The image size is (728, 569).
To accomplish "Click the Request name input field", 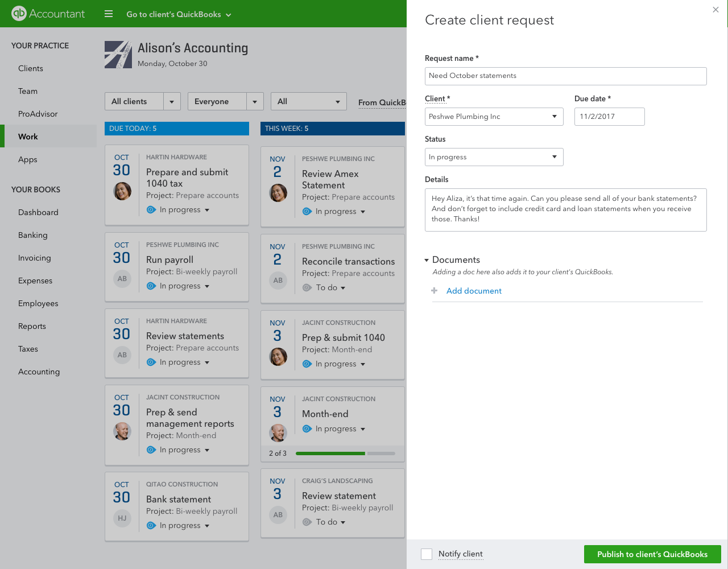I will 566,76.
